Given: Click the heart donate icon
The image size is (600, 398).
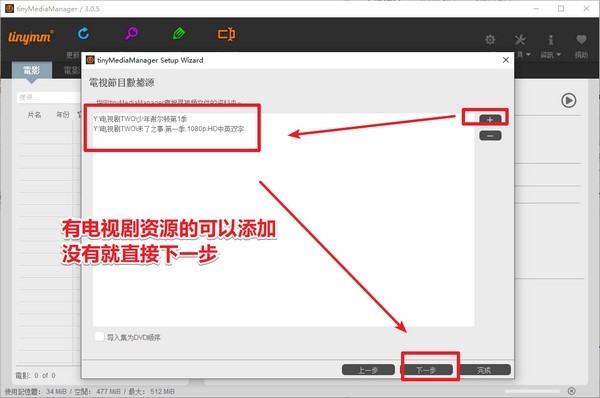Looking at the screenshot, I should [x=581, y=39].
